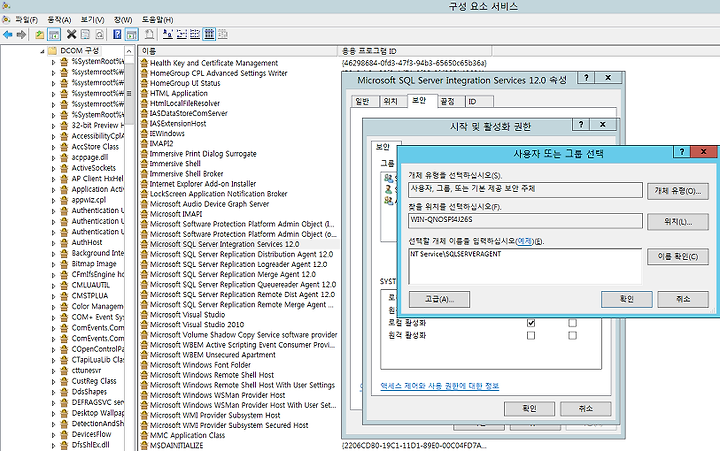720x451 pixels.
Task: Open 액세스 제어와 사용 권한에 대한 정보 link
Action: 439,386
